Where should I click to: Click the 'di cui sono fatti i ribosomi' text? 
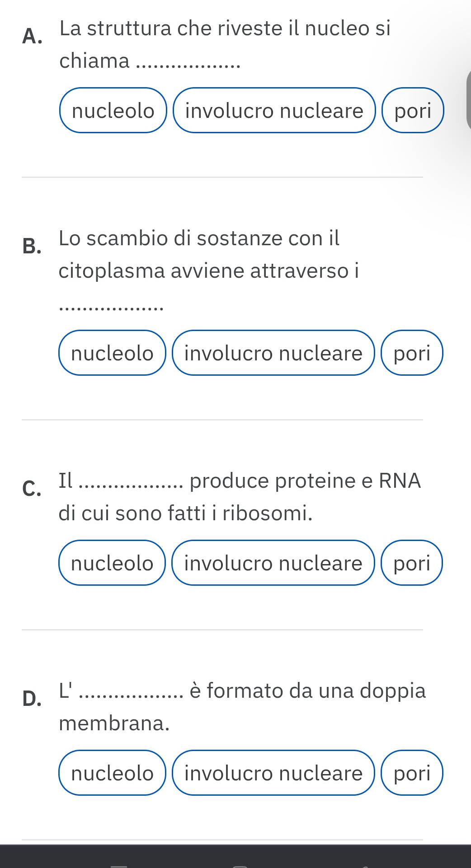coord(185,513)
